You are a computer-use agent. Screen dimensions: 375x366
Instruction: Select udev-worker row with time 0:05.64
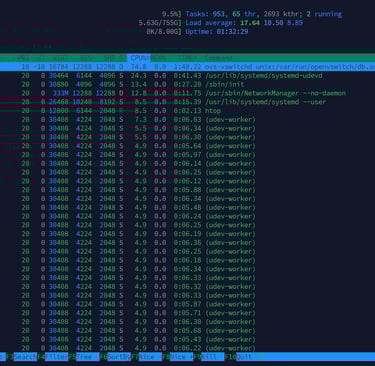[187, 146]
